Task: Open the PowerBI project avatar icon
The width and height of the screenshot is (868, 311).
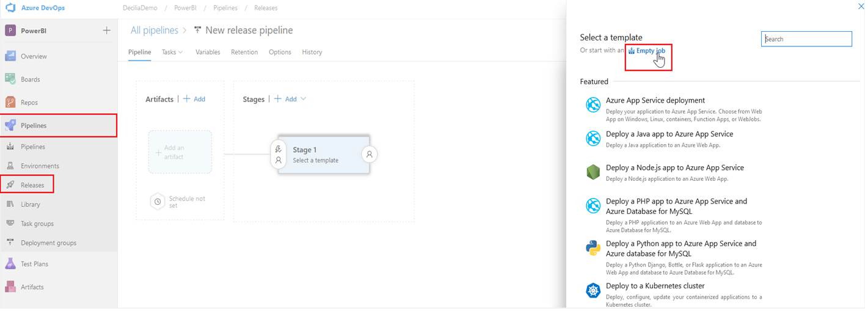Action: (10, 31)
